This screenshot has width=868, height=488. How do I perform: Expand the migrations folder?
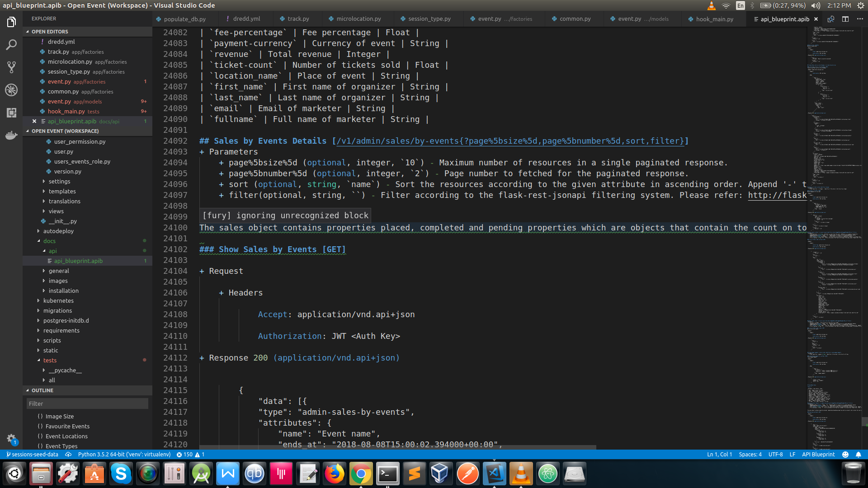pyautogui.click(x=57, y=311)
